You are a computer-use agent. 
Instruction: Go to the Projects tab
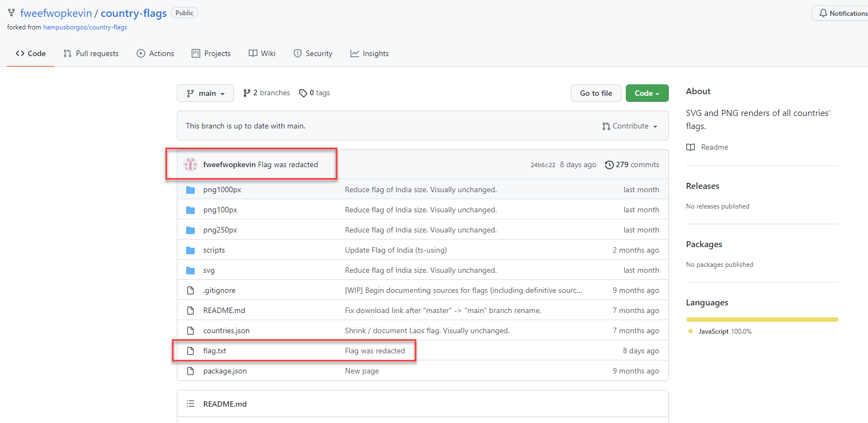click(x=211, y=53)
